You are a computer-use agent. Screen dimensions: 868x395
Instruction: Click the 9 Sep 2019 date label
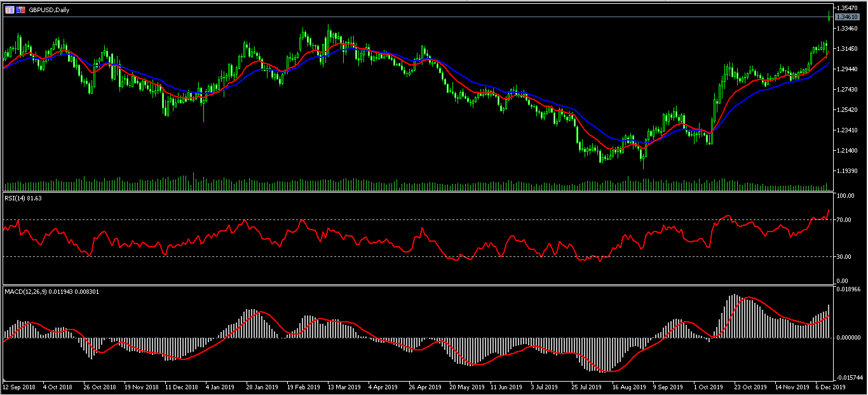(668, 387)
